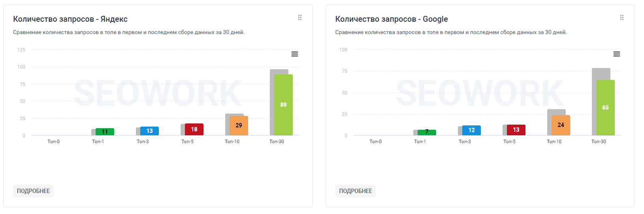Viewport: 644px width, 214px height.
Task: Grab the Google widget drag handle icon
Action: click(622, 17)
